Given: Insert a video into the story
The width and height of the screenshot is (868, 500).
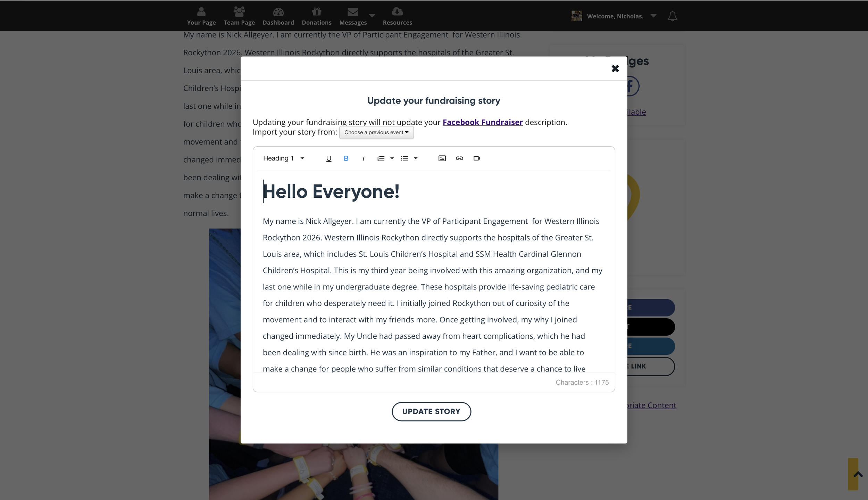Looking at the screenshot, I should tap(477, 158).
